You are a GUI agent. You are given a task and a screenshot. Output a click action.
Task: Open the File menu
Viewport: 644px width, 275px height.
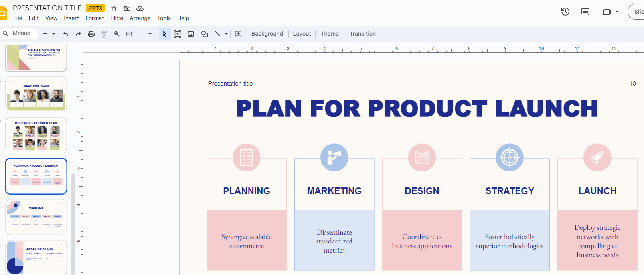pos(18,18)
